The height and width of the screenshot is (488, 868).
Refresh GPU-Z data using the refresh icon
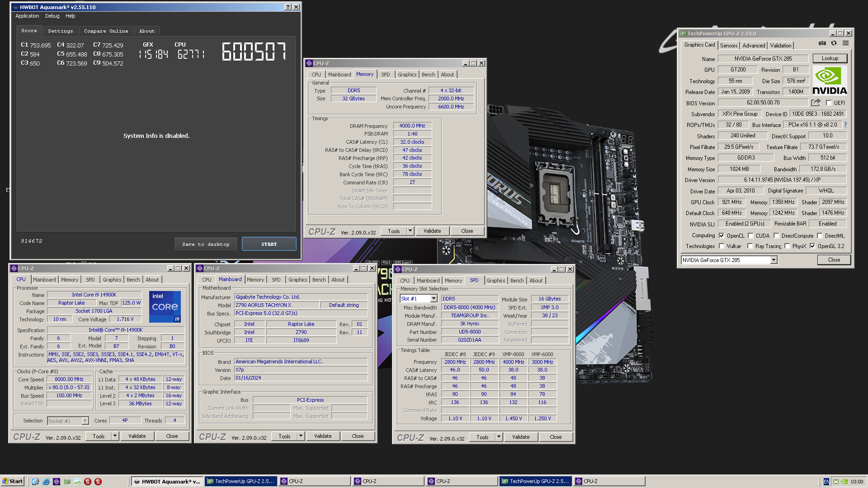tap(834, 43)
